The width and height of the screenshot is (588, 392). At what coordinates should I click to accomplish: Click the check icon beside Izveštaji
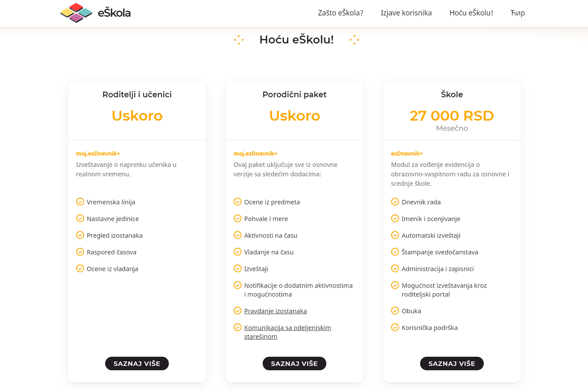click(237, 269)
